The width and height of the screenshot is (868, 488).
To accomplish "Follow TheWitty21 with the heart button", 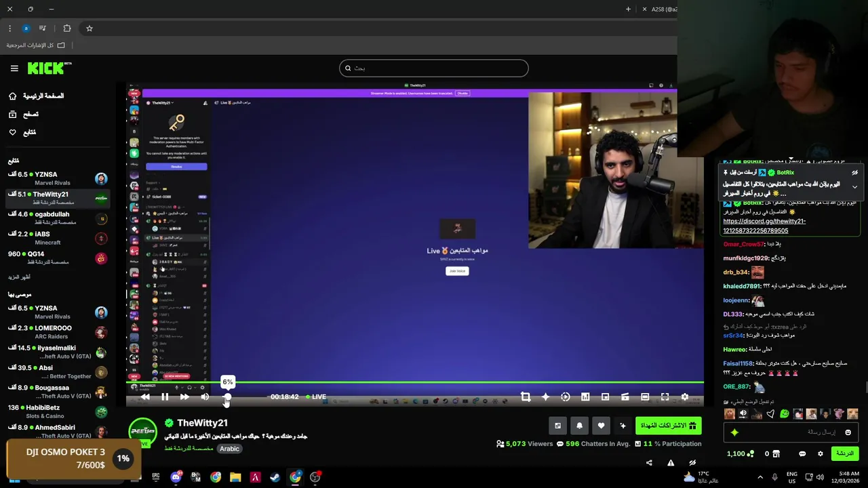I will (x=601, y=426).
